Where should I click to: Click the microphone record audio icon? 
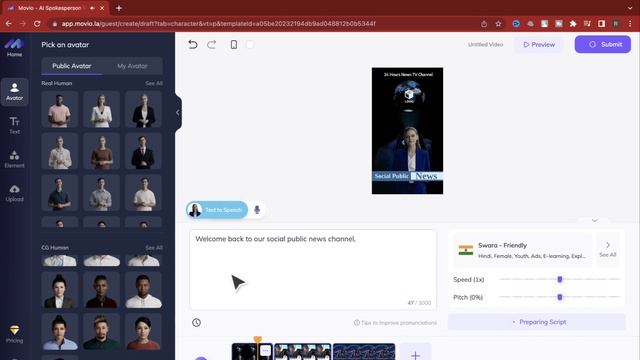[257, 210]
